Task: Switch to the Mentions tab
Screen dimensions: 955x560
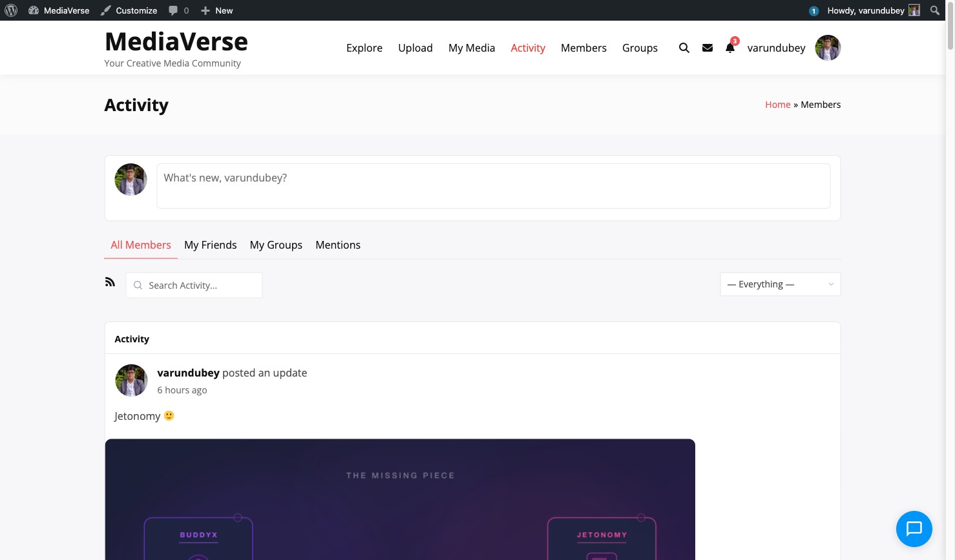Action: [x=338, y=245]
